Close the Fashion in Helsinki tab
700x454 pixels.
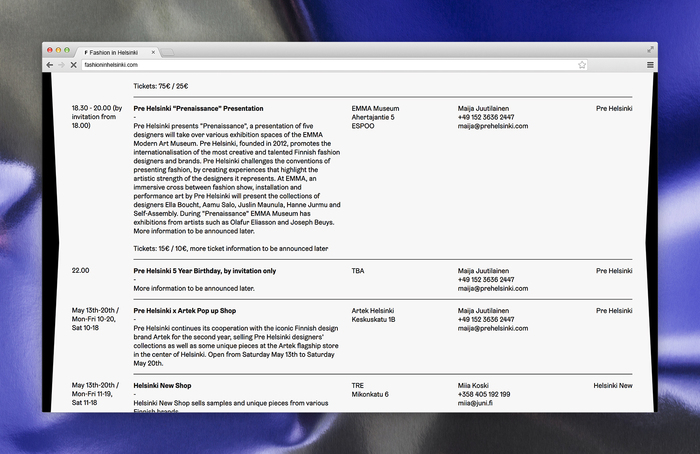[x=153, y=51]
